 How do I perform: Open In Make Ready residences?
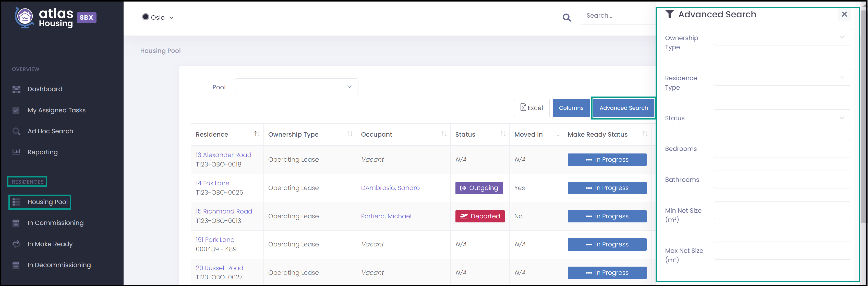click(x=50, y=244)
